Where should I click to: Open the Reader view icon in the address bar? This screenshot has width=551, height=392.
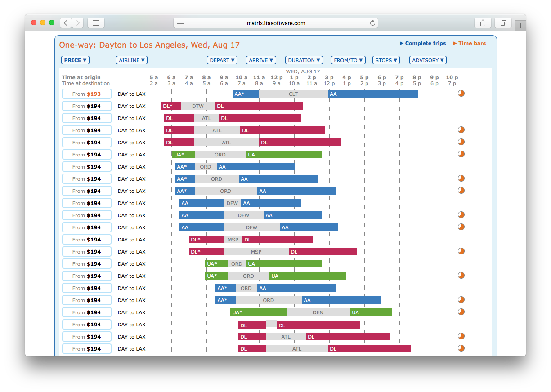180,23
